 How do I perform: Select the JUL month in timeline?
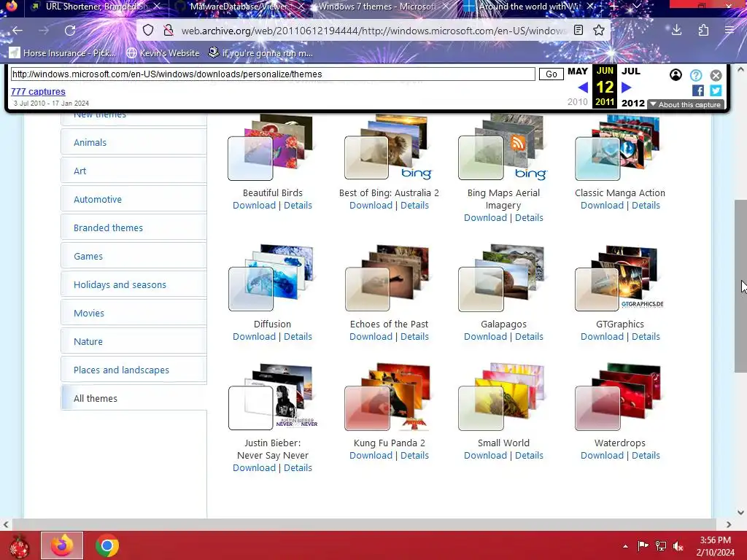coord(631,71)
